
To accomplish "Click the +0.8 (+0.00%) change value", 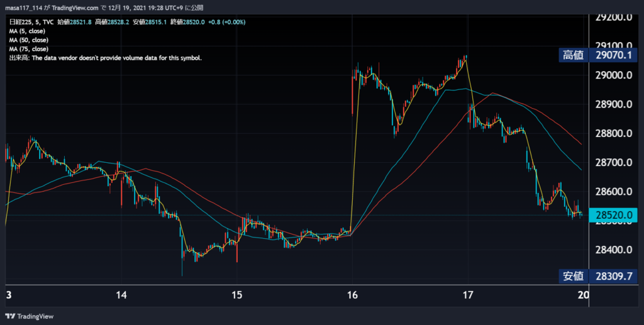I will coord(226,22).
